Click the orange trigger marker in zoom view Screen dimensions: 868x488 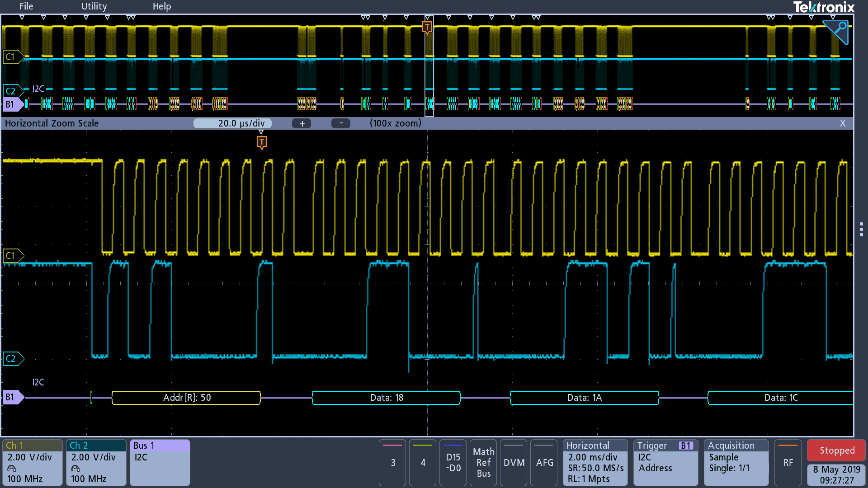tap(261, 142)
